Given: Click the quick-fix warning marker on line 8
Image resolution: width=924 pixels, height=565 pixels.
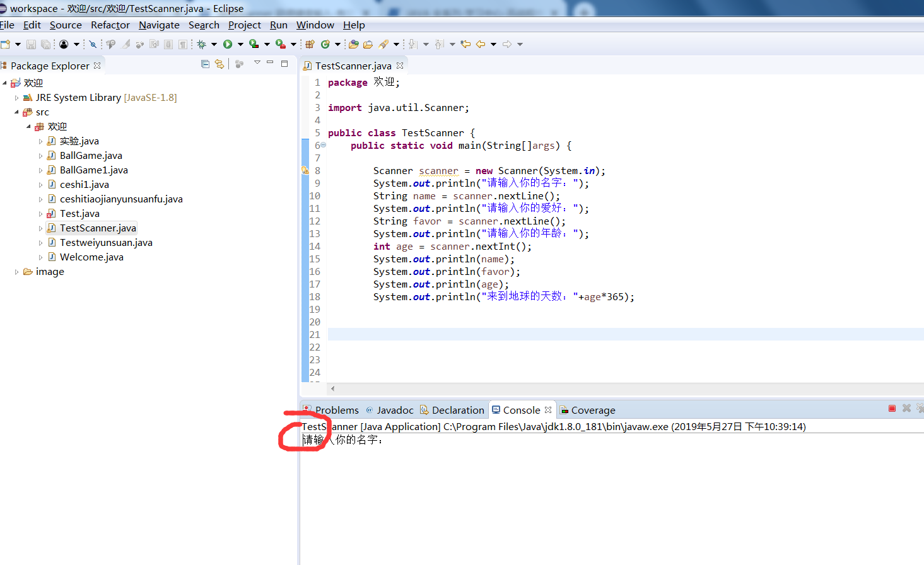Looking at the screenshot, I should click(x=305, y=170).
